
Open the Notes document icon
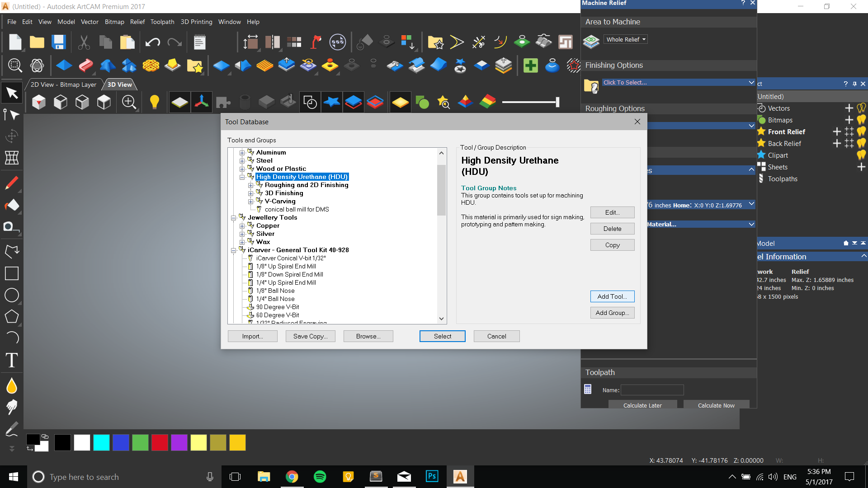coord(199,42)
